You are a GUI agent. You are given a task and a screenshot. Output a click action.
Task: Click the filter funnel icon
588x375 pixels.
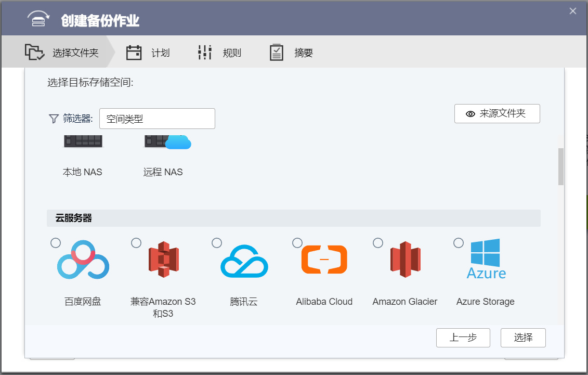pyautogui.click(x=54, y=119)
